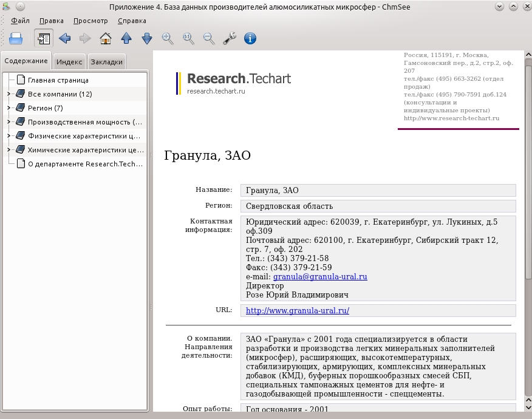Zoom out with the magnifier minus icon
The image size is (532, 419).
(x=209, y=38)
